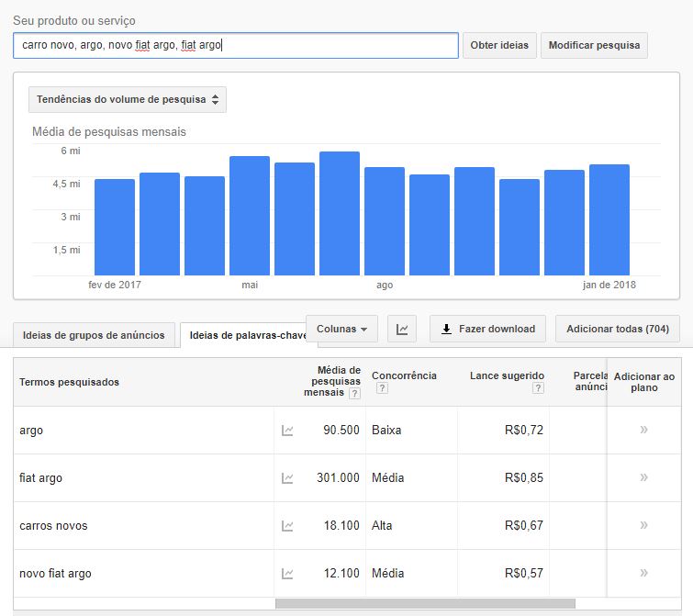Click the R$0,57 suggested bid
This screenshot has width=693, height=616.
click(x=524, y=573)
